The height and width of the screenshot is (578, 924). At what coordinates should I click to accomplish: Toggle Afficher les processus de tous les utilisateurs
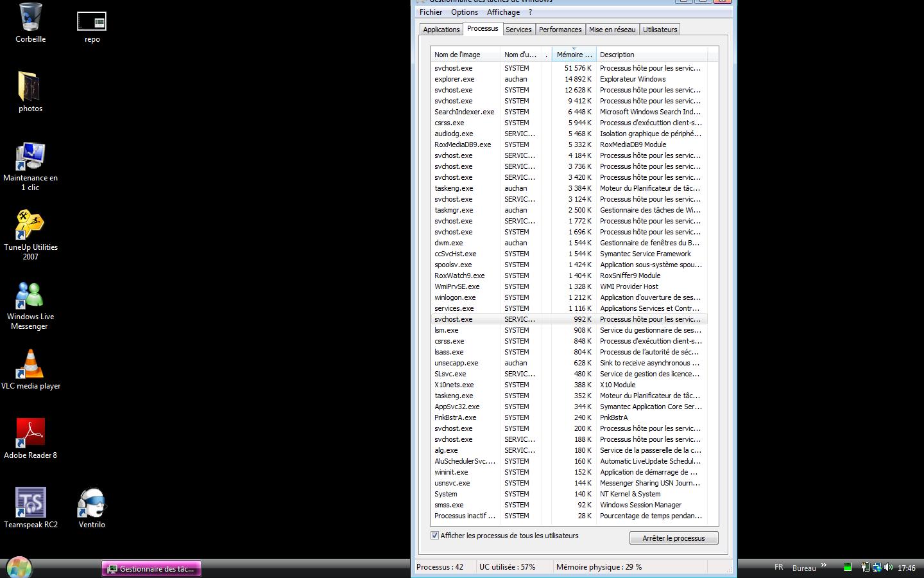[x=435, y=536]
